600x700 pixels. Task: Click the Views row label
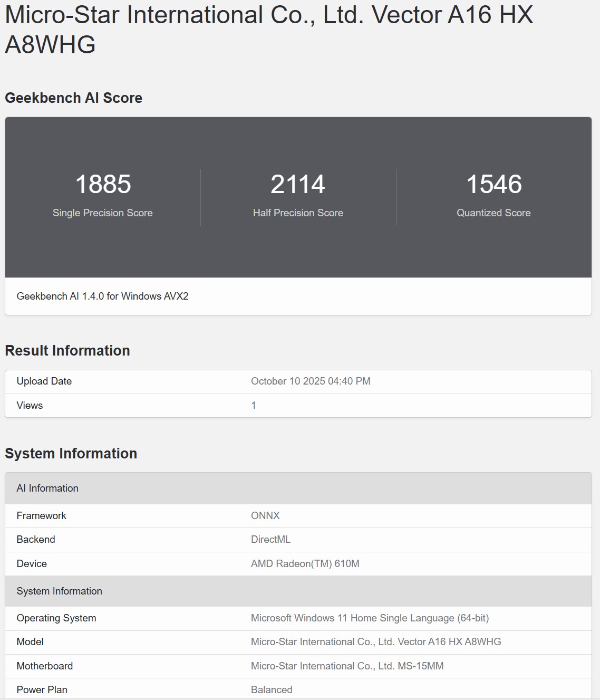tap(30, 406)
